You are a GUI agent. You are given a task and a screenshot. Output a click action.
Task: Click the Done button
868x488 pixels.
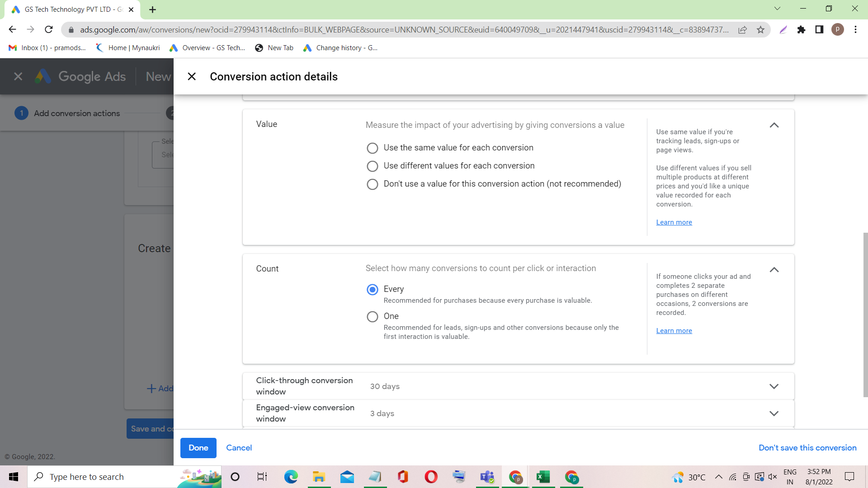pyautogui.click(x=198, y=448)
